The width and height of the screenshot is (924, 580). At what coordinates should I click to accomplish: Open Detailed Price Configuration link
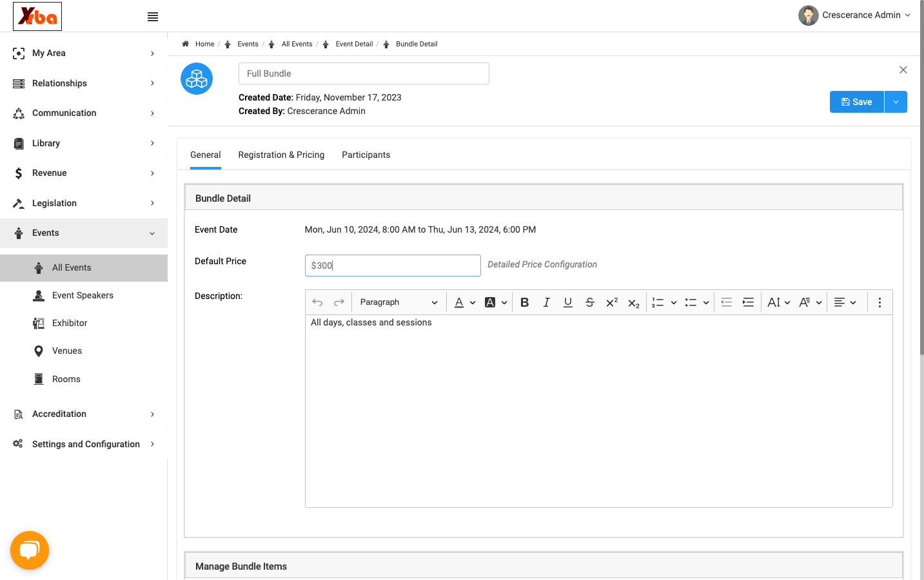point(542,265)
